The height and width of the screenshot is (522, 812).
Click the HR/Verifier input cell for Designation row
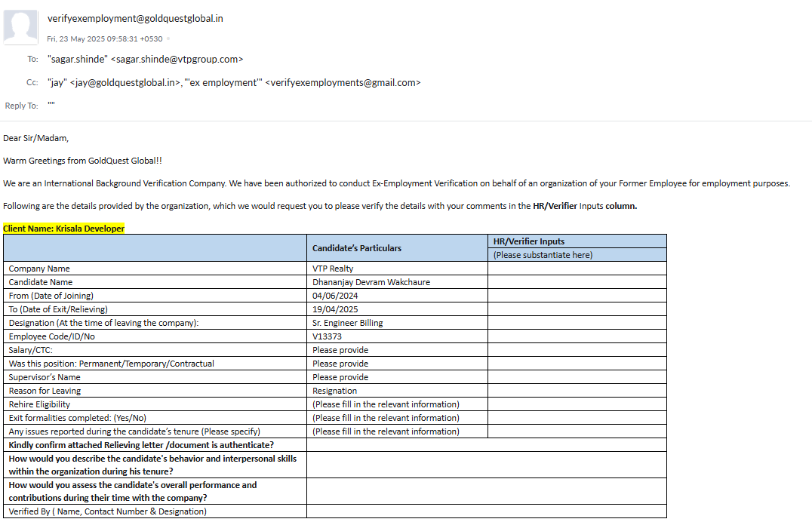pos(577,323)
